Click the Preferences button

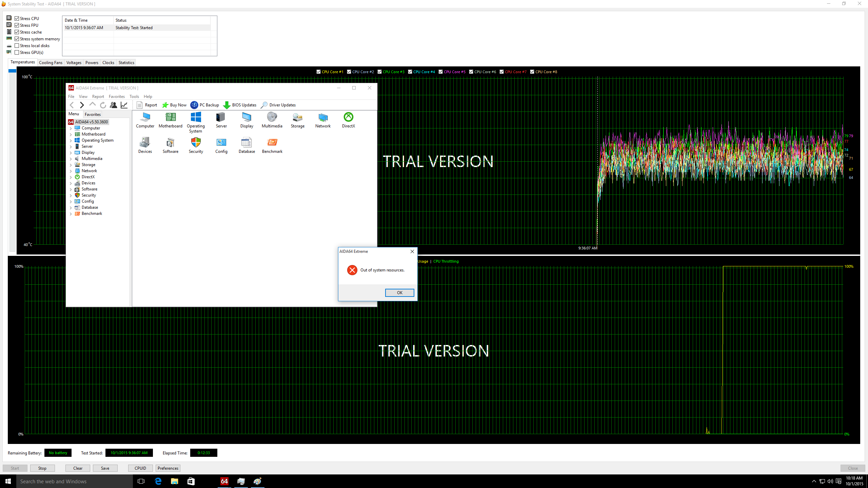[168, 468]
